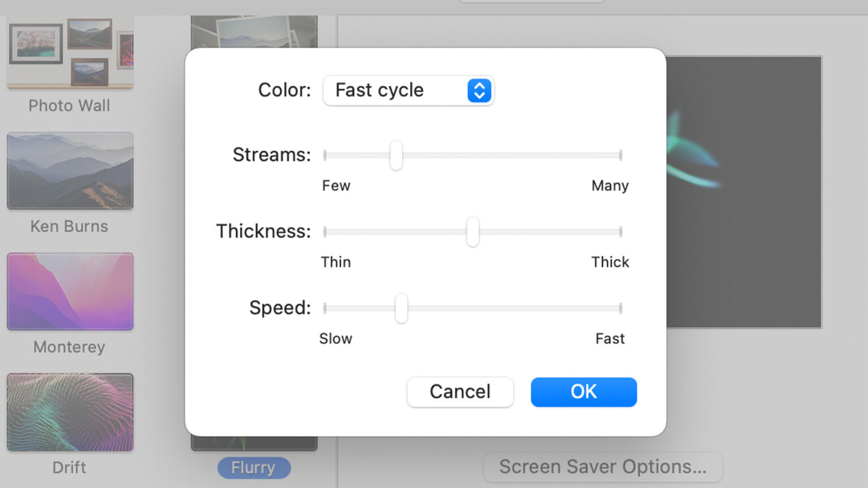
Task: Click the Flurry preview area
Action: click(744, 192)
